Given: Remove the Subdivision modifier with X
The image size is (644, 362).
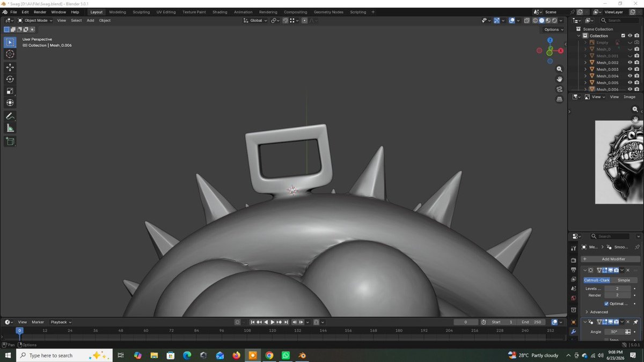Looking at the screenshot, I should pos(628,270).
